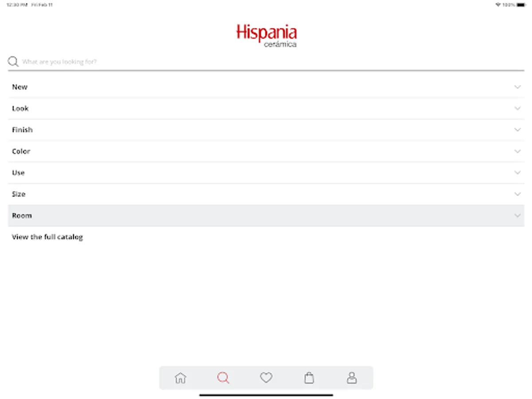Click the Hispania cerámica logo

coord(266,35)
